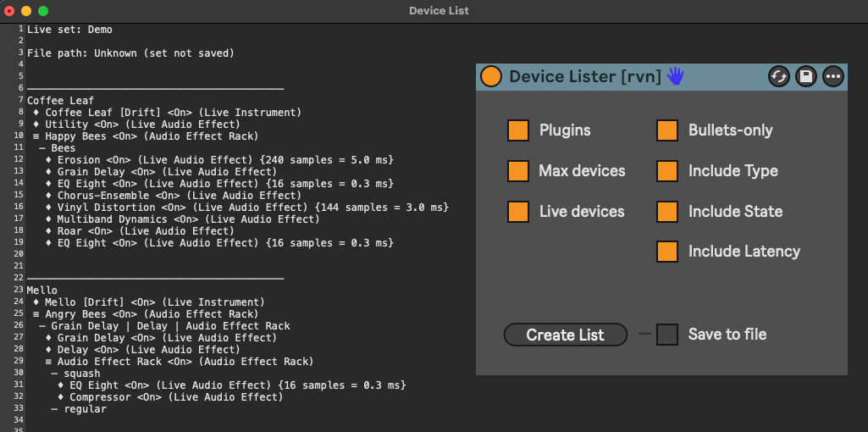Toggle the Device Lister on/off activator circle
Viewport: 868px width, 432px height.
point(491,77)
